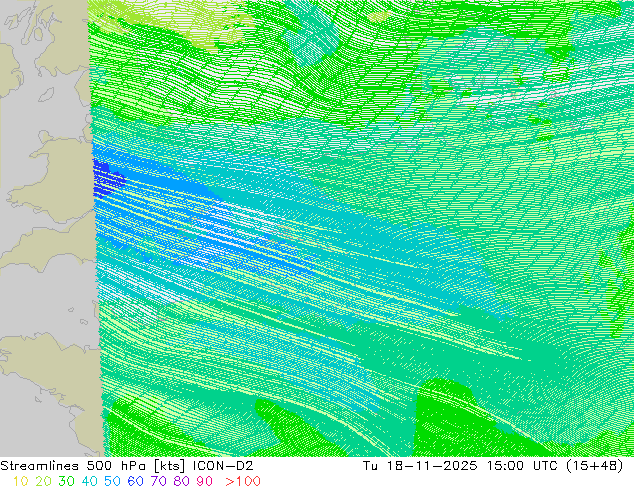Select the blue '60' legend value

pos(135,481)
